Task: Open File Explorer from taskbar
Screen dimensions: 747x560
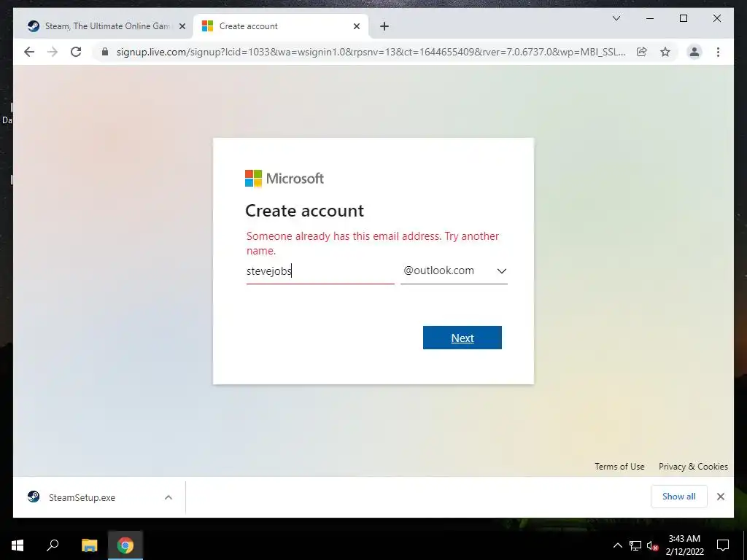Action: tap(89, 545)
